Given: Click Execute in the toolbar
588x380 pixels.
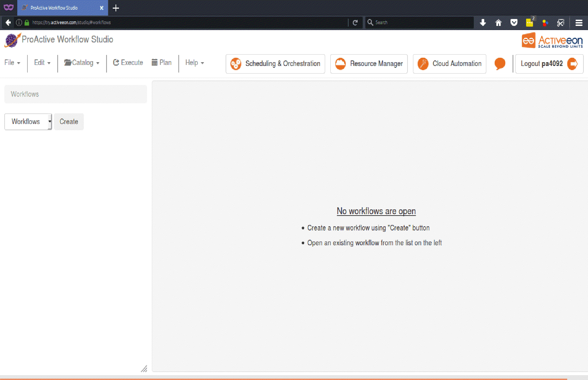Looking at the screenshot, I should coord(128,63).
